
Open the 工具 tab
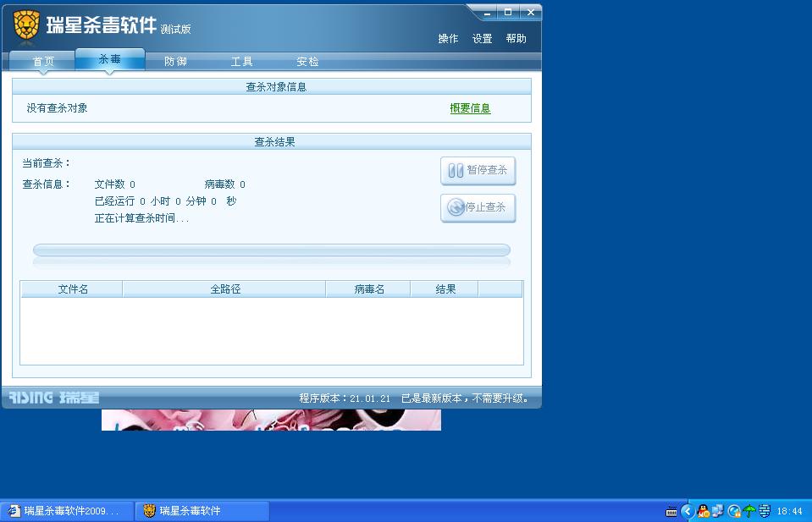[241, 62]
